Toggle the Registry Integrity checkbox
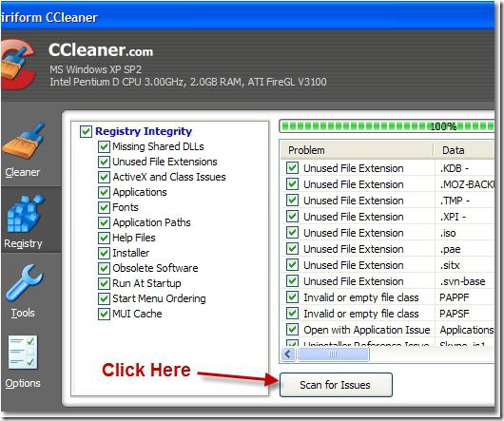Viewport: 504px width, 421px height. pyautogui.click(x=86, y=131)
